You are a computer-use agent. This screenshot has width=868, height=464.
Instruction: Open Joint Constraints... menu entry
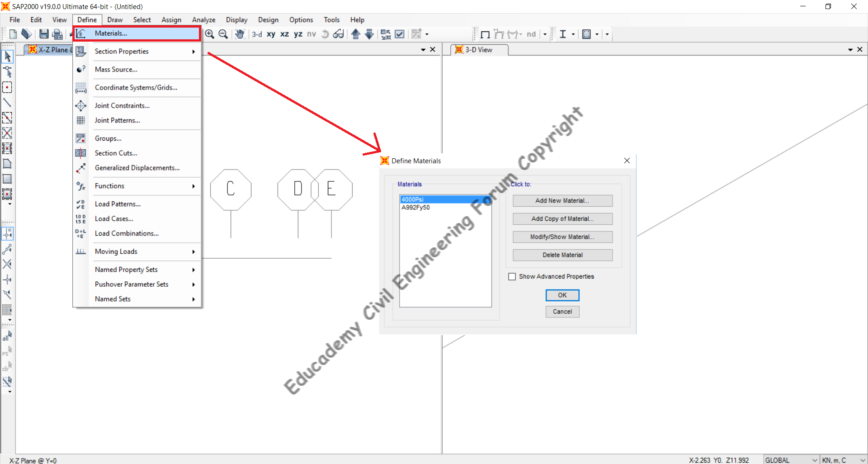pyautogui.click(x=138, y=105)
